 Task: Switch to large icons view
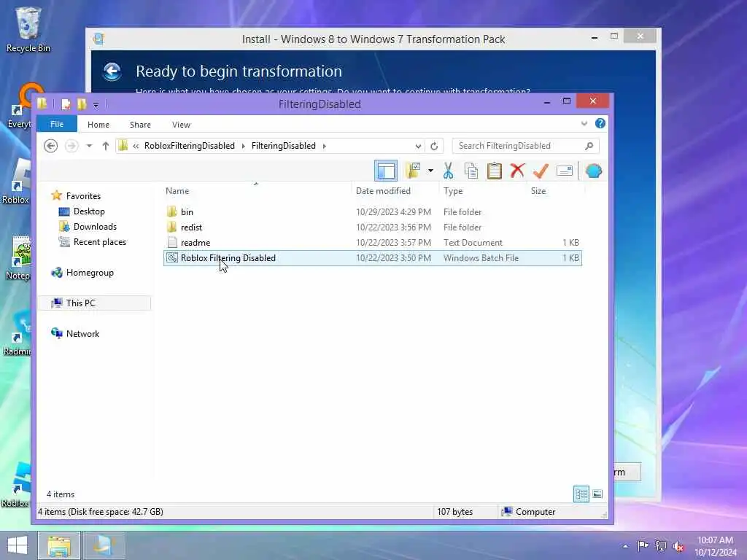(597, 494)
